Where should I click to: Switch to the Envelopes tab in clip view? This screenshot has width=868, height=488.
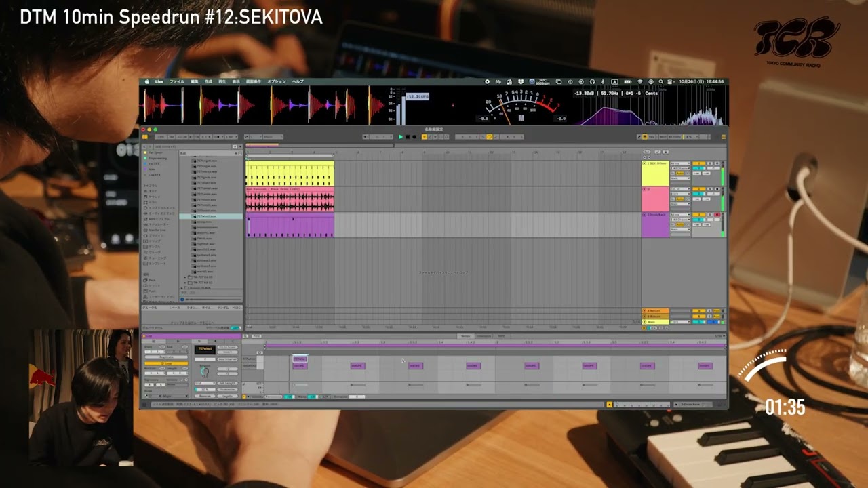click(483, 335)
